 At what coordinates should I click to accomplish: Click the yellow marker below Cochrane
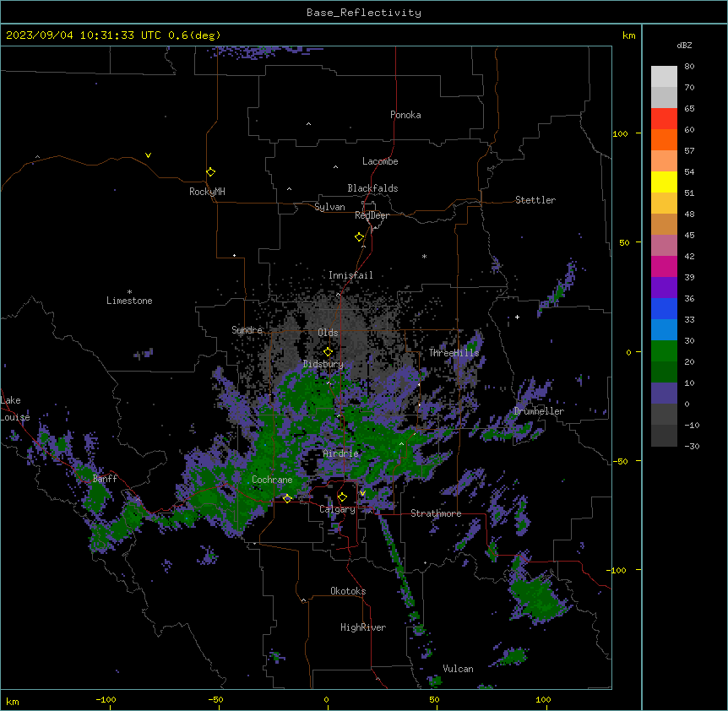pyautogui.click(x=287, y=498)
